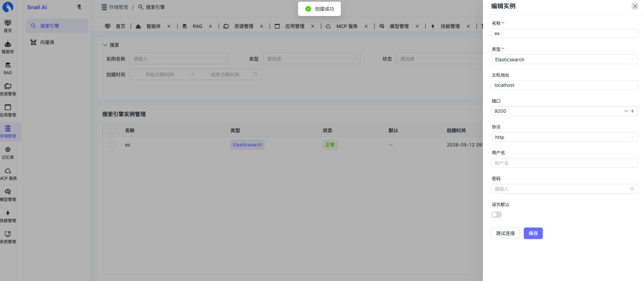The height and width of the screenshot is (281, 644).
Task: Select 搜索引擎 in the submenu
Action: coord(57,26)
